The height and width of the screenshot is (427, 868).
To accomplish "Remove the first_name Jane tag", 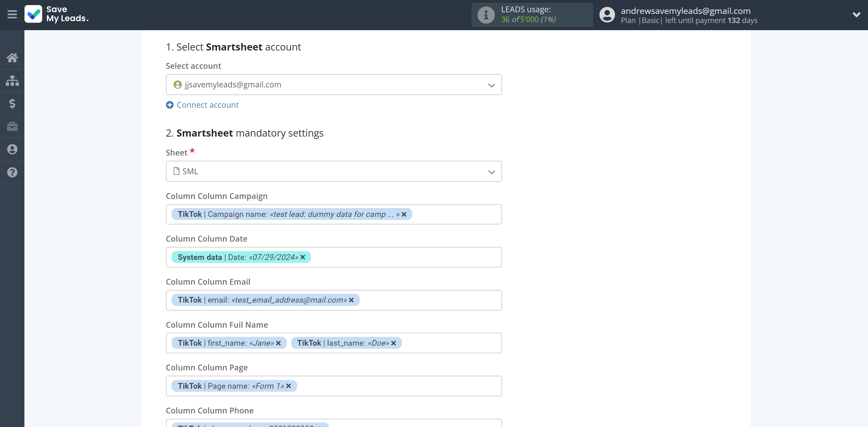I will tap(278, 343).
